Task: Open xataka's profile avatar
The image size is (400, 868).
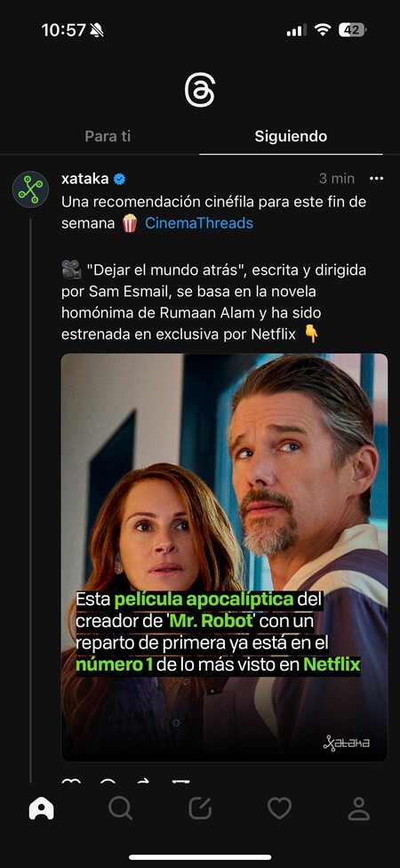Action: pos(30,189)
